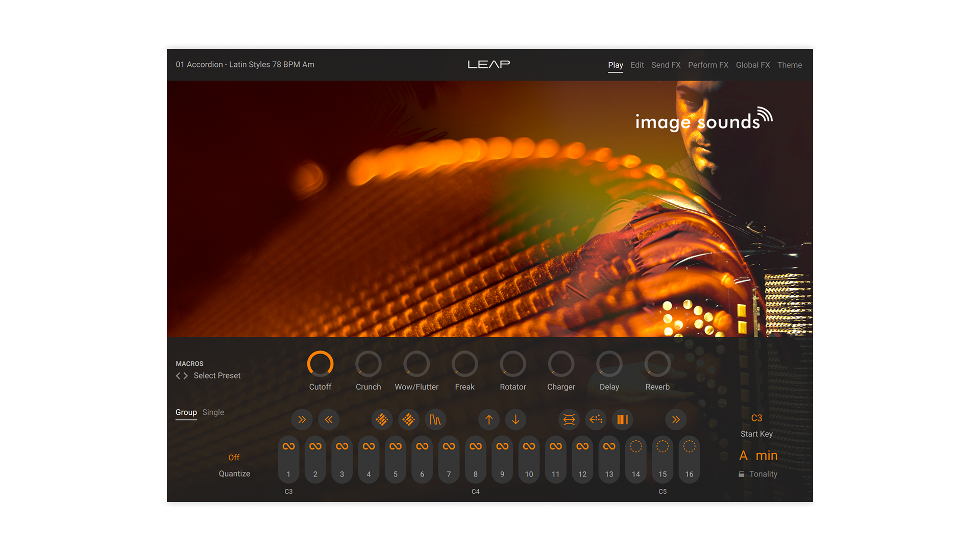Turn Quantize Off setting
The image size is (980, 551).
[234, 457]
